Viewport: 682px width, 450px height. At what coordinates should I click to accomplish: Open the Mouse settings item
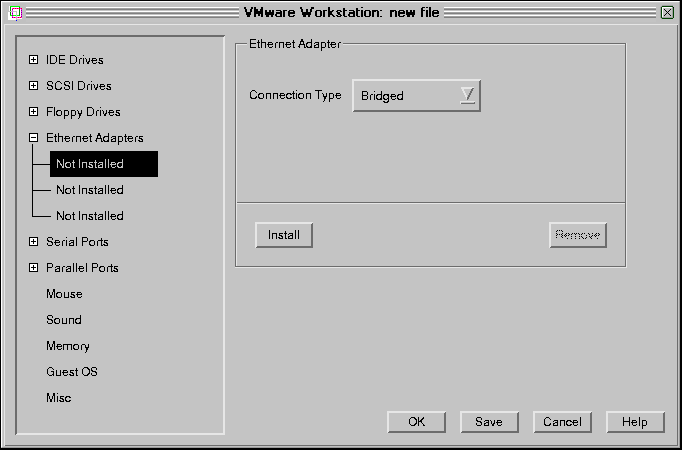[x=64, y=294]
